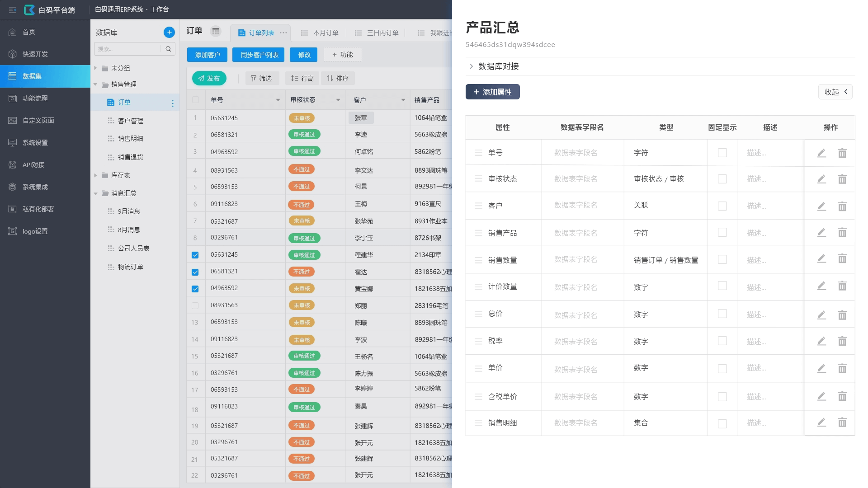Toggle 固定显示 checkbox for 销售数量
The image size is (868, 488).
click(x=722, y=259)
